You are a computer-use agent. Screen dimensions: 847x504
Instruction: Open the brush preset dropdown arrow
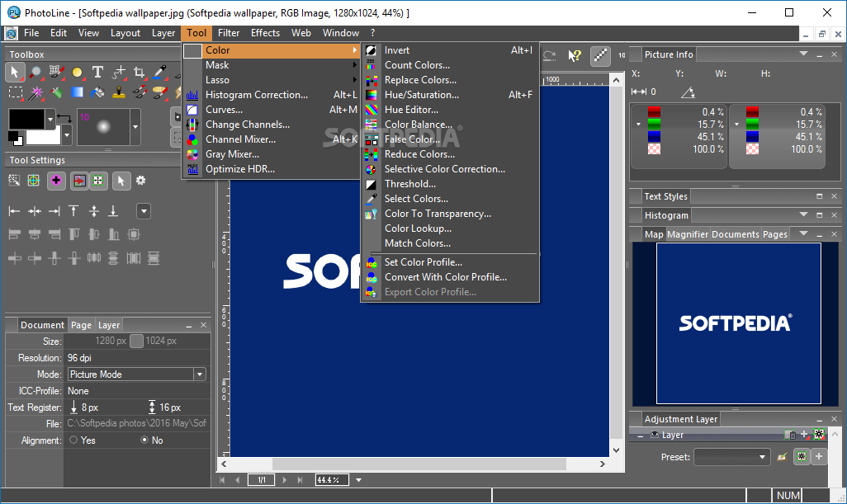135,127
